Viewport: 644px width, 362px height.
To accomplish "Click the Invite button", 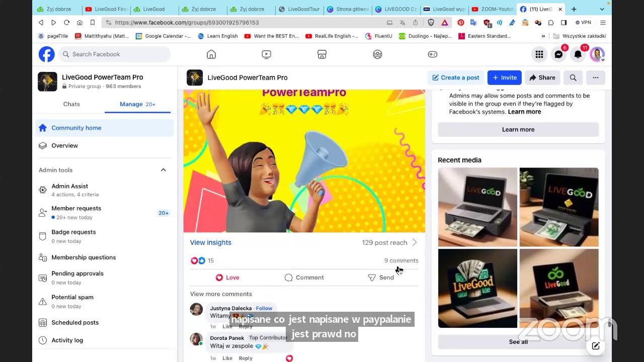I will tap(504, 77).
